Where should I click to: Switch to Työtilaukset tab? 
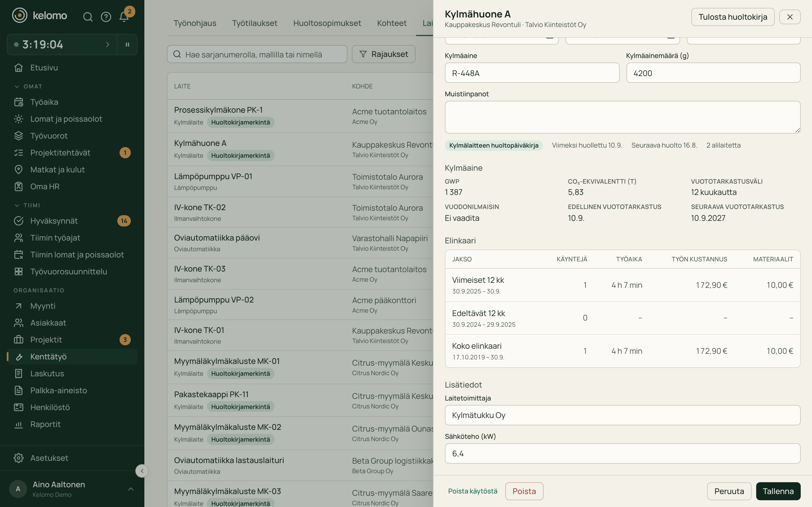tap(254, 23)
